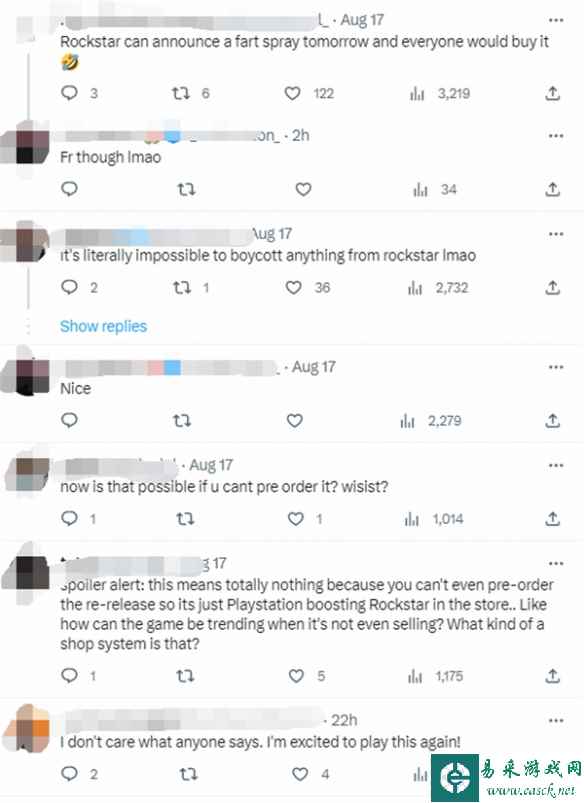Like the tweet with 122 likes
Screen dimensions: 584x803
[293, 93]
